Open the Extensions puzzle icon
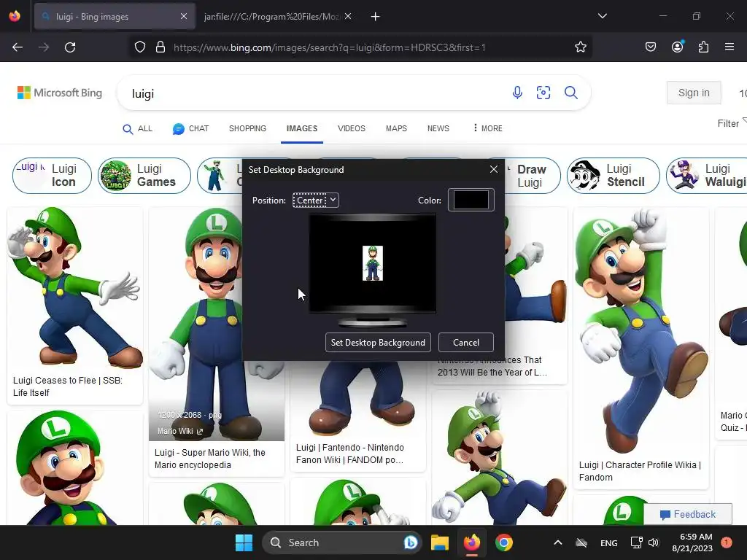 (703, 47)
